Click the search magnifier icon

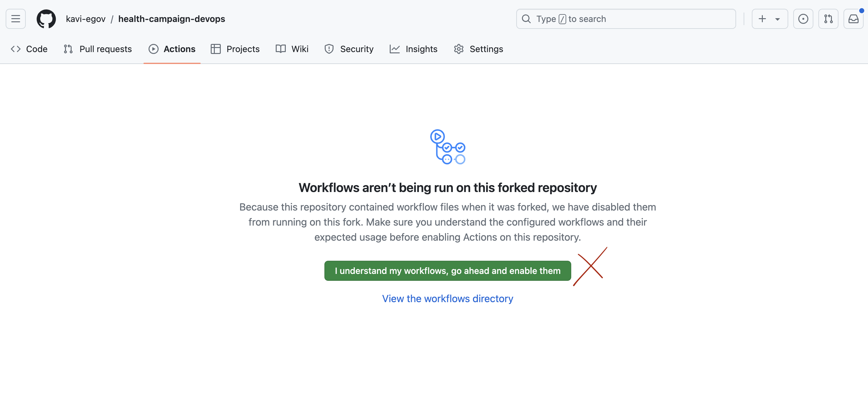(x=526, y=19)
